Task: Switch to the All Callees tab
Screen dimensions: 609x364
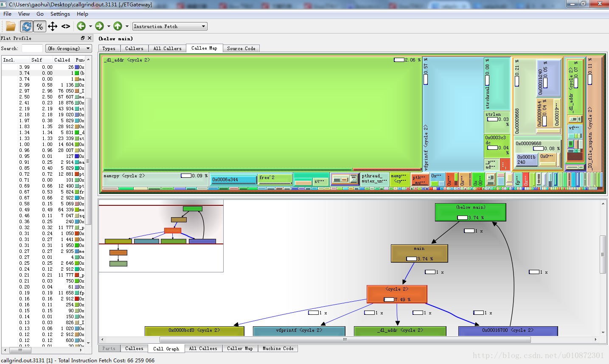Action: (x=203, y=348)
